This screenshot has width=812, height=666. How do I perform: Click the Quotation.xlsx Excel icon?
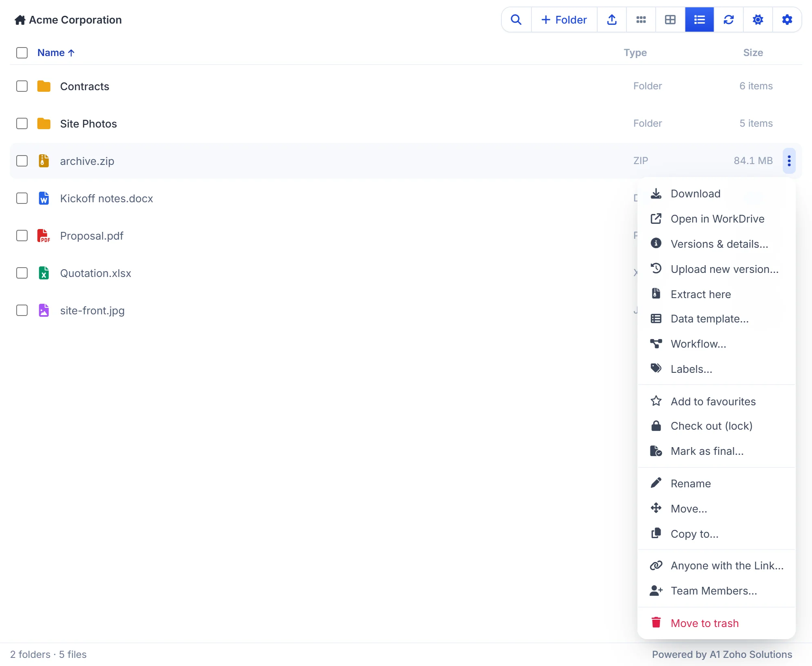[x=44, y=273]
